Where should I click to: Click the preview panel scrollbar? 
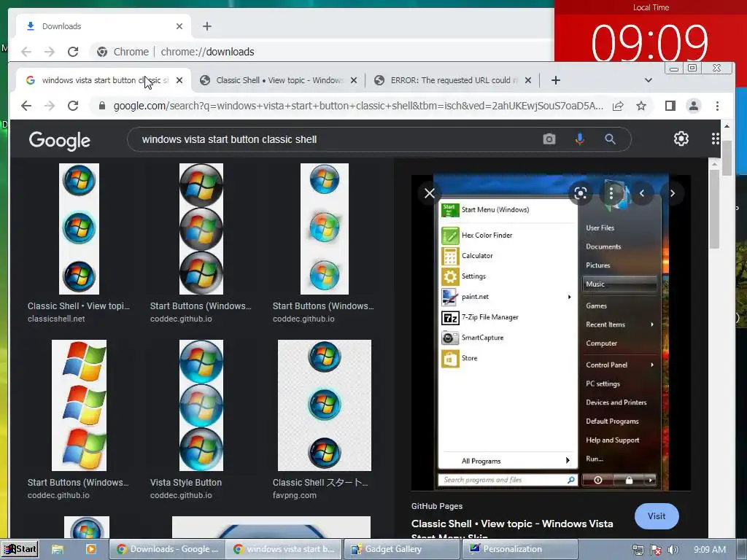click(x=714, y=209)
